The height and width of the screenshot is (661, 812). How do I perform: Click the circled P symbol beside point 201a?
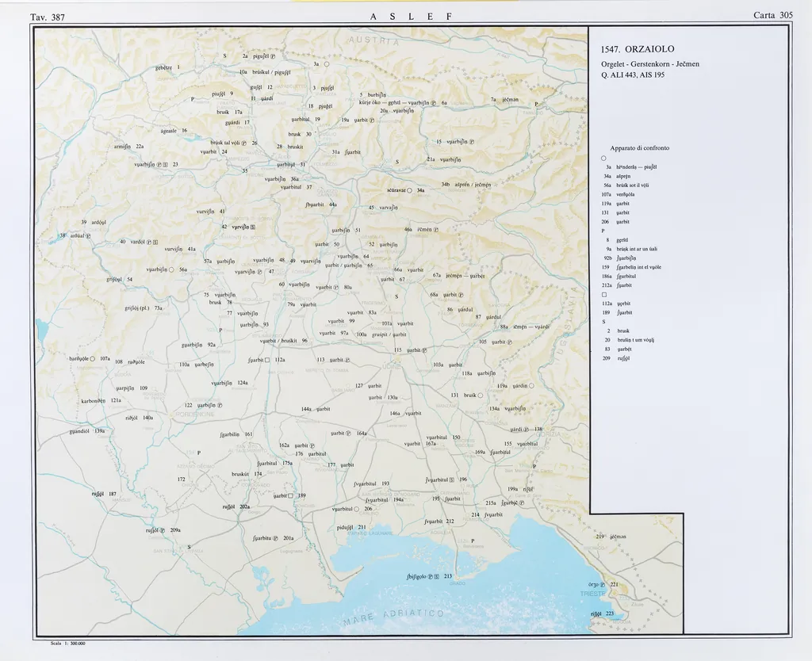click(274, 538)
